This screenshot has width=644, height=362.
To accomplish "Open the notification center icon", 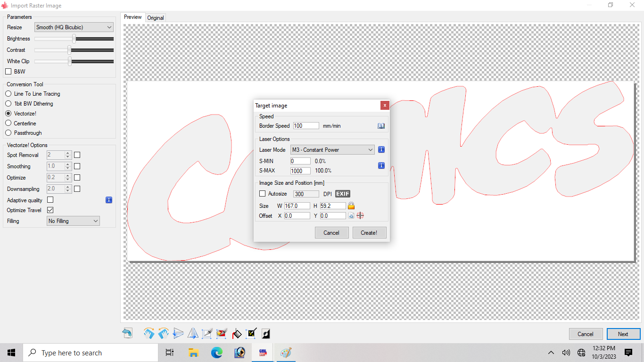I will 628,353.
